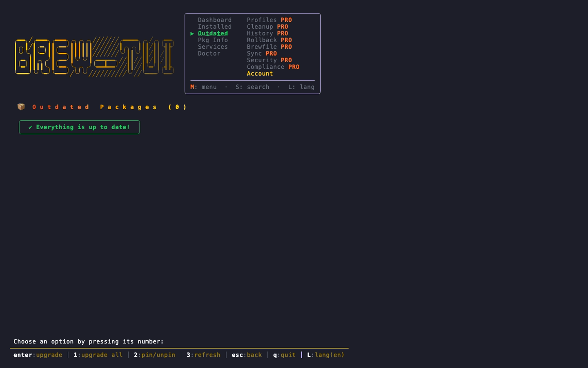Select the Cleanup PRO entry
Screen dimensions: 588x368
pos(267,27)
